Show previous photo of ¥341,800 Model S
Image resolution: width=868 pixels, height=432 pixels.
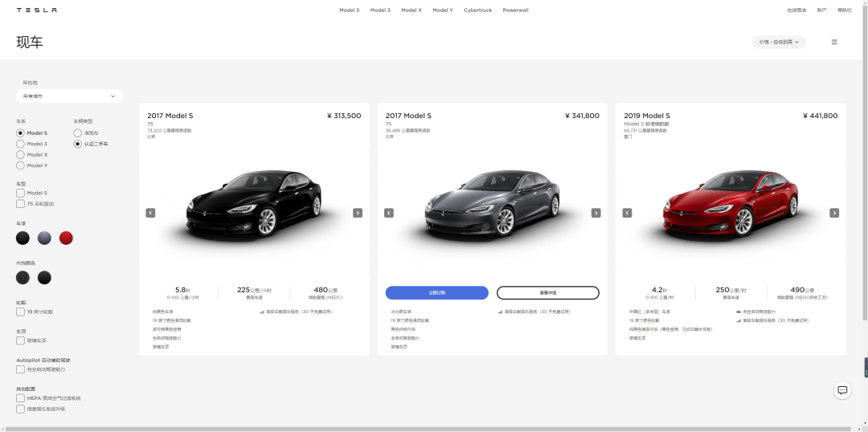click(x=389, y=213)
